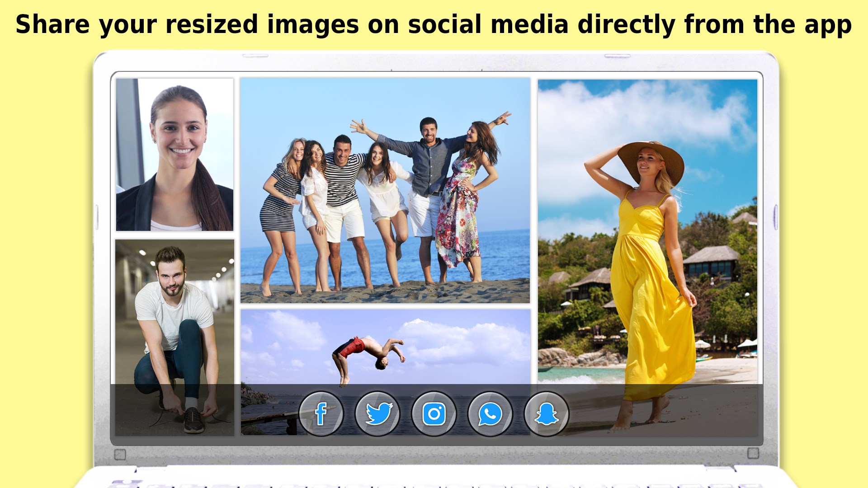Open the smiling businesswoman portrait photo
The height and width of the screenshot is (488, 868).
175,155
